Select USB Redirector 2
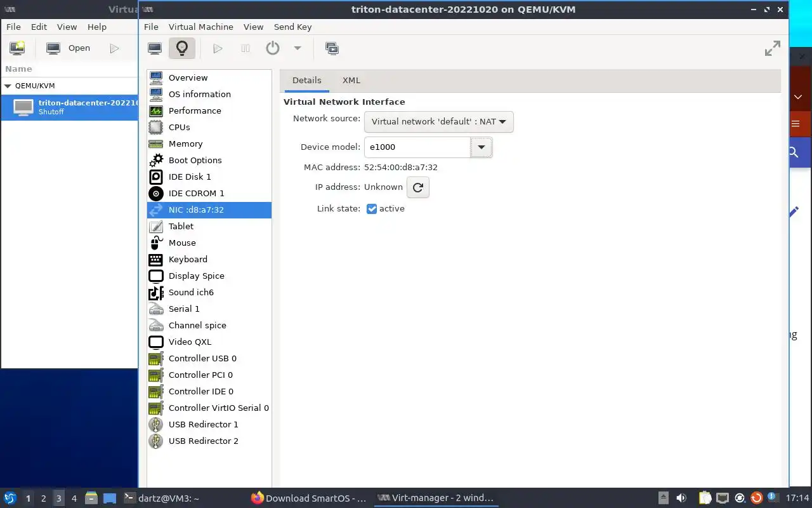 tap(209, 441)
